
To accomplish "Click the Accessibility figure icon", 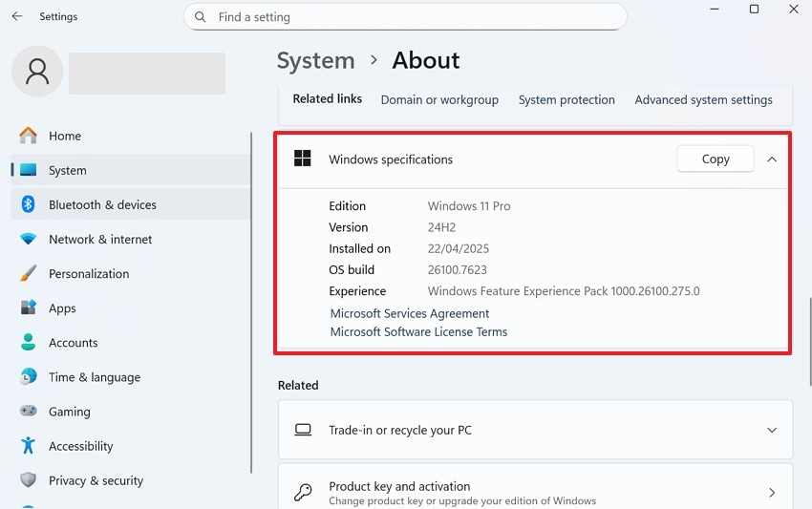I will pyautogui.click(x=28, y=445).
